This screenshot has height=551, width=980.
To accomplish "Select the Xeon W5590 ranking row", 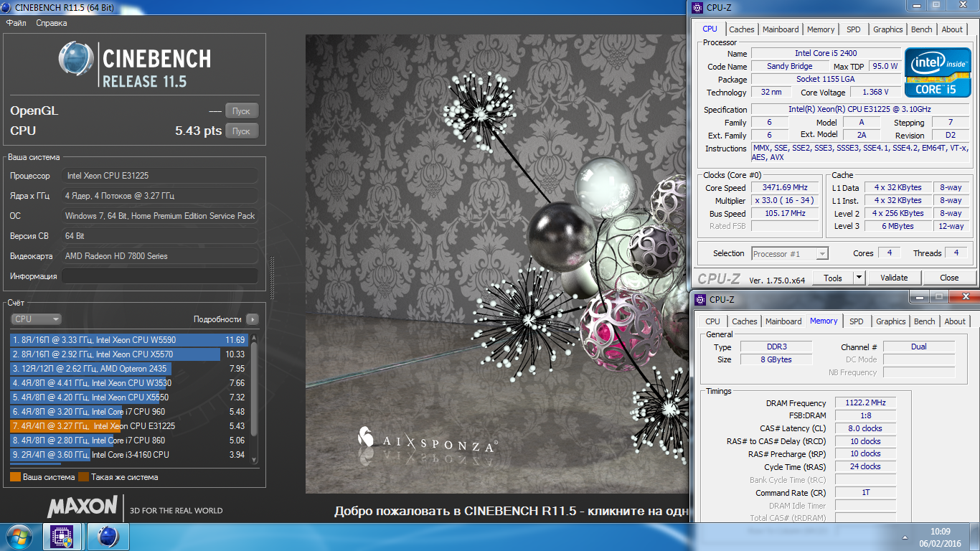I will [129, 340].
